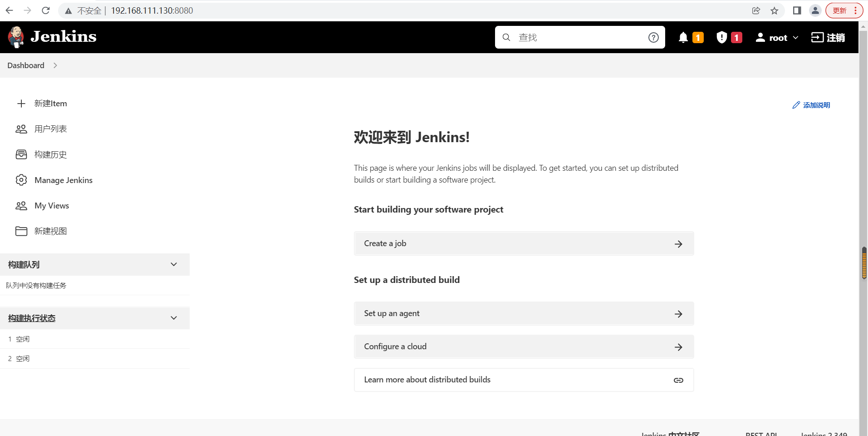Click the Create a job button
868x436 pixels.
click(524, 243)
